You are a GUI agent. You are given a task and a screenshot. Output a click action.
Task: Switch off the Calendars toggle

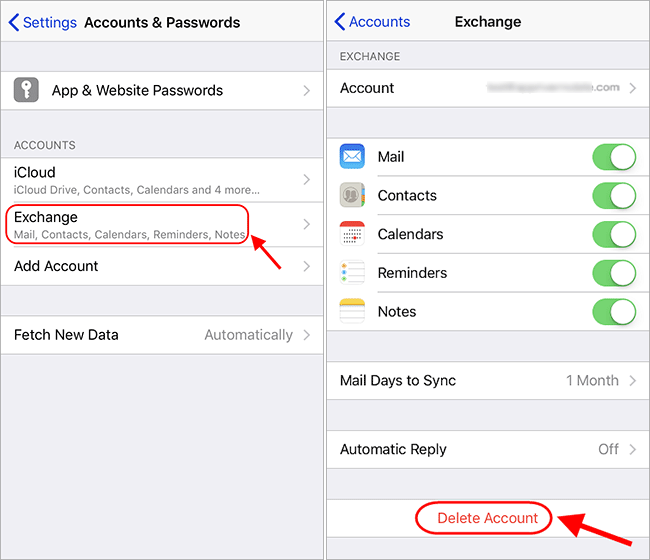click(x=614, y=234)
